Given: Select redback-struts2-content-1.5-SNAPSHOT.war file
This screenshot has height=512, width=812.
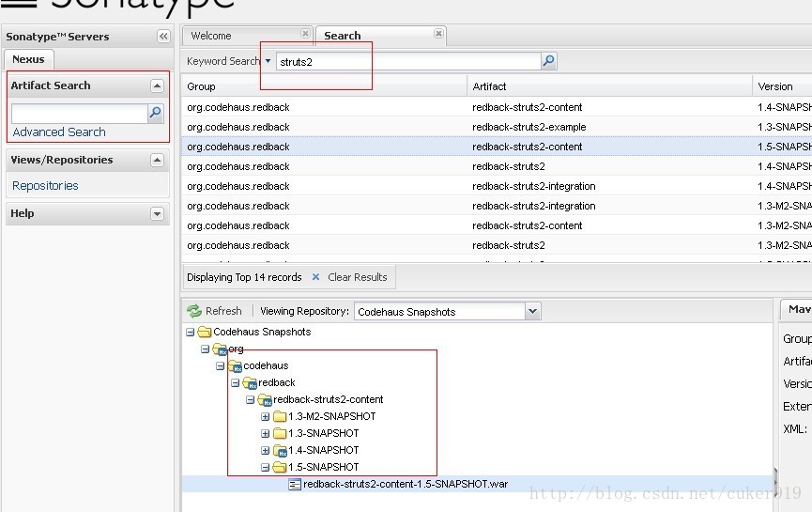Looking at the screenshot, I should pos(406,484).
